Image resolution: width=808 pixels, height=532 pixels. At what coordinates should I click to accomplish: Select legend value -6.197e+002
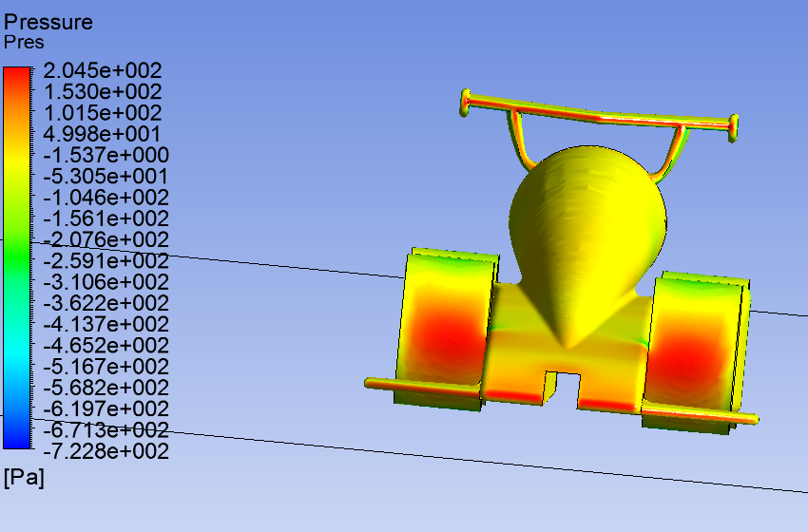(106, 408)
